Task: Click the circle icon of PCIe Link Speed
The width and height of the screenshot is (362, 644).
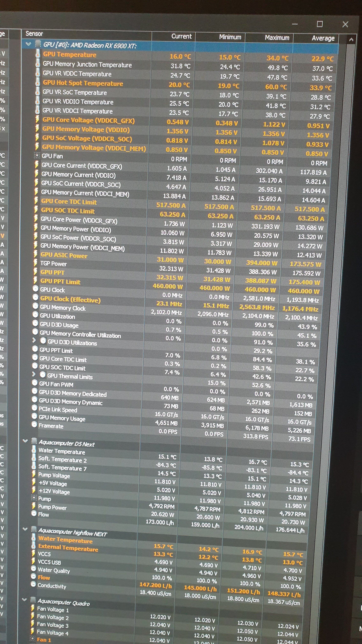Action: (x=34, y=408)
